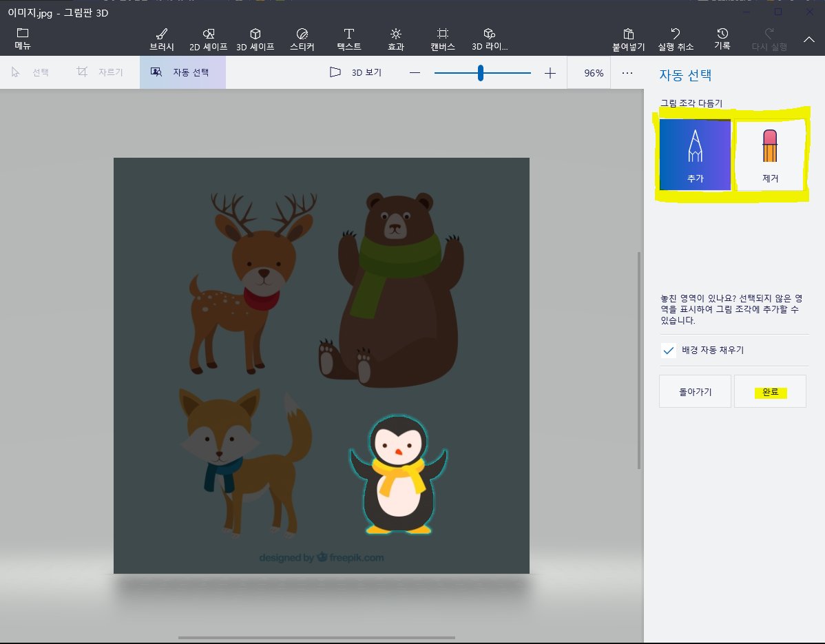The width and height of the screenshot is (825, 644).
Task: Select the 텍스트 text tool
Action: pyautogui.click(x=349, y=39)
